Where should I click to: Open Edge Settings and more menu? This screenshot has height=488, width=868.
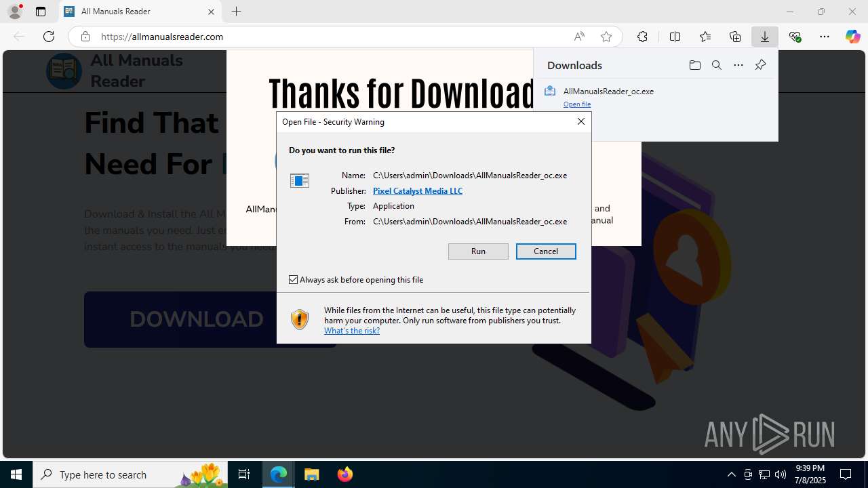825,37
